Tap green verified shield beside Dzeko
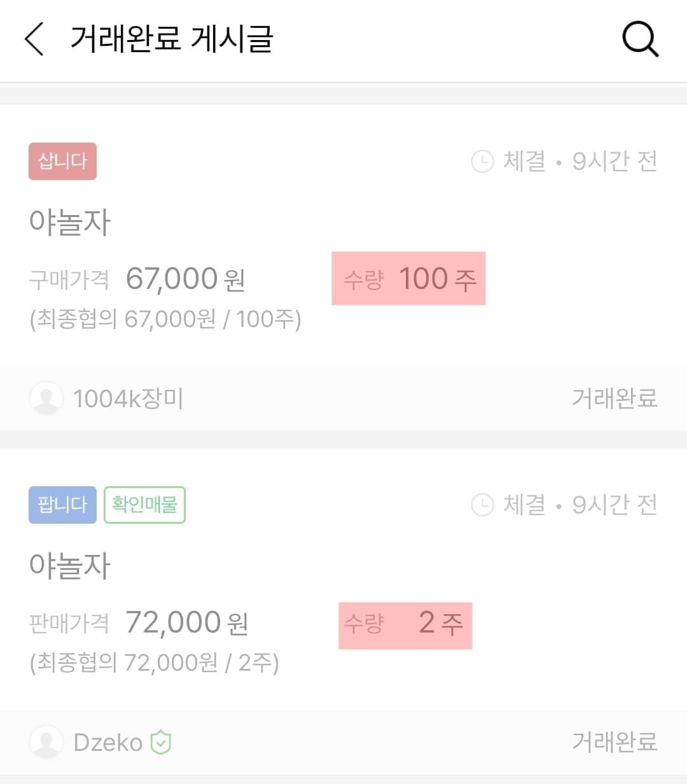Screen dimensions: 687x784 [161, 742]
